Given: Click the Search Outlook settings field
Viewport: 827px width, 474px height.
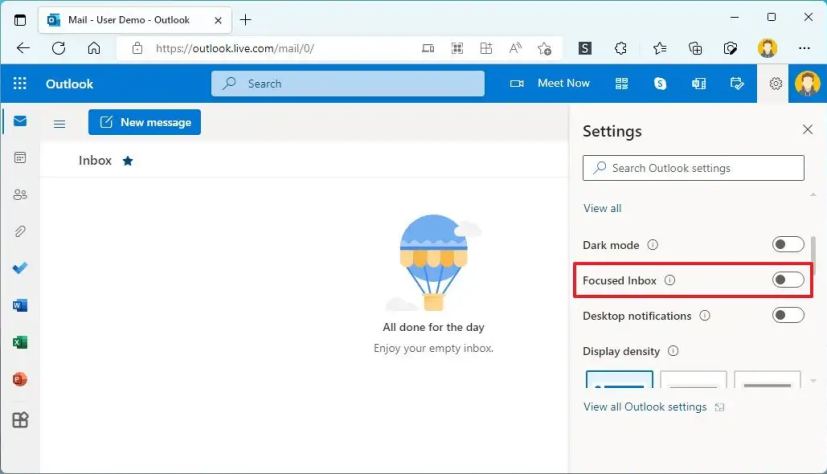Looking at the screenshot, I should point(693,168).
